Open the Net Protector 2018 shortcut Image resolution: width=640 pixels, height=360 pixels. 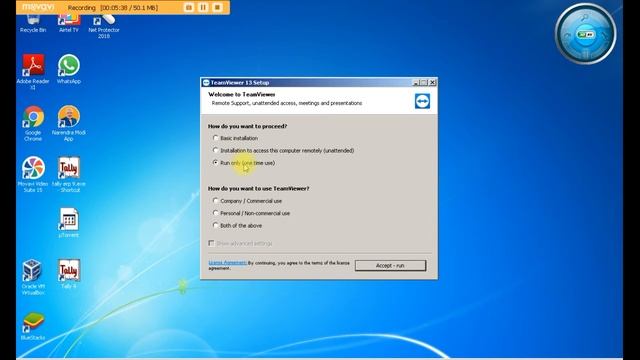coord(104,25)
